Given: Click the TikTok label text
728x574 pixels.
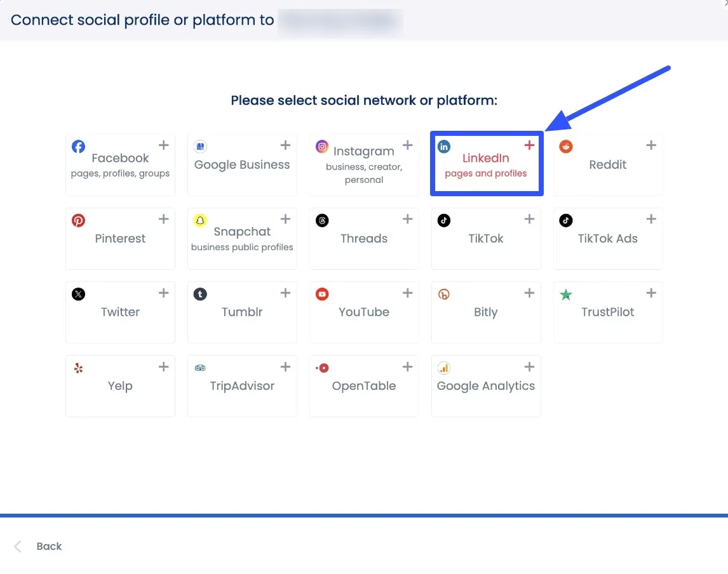Looking at the screenshot, I should pyautogui.click(x=486, y=239).
